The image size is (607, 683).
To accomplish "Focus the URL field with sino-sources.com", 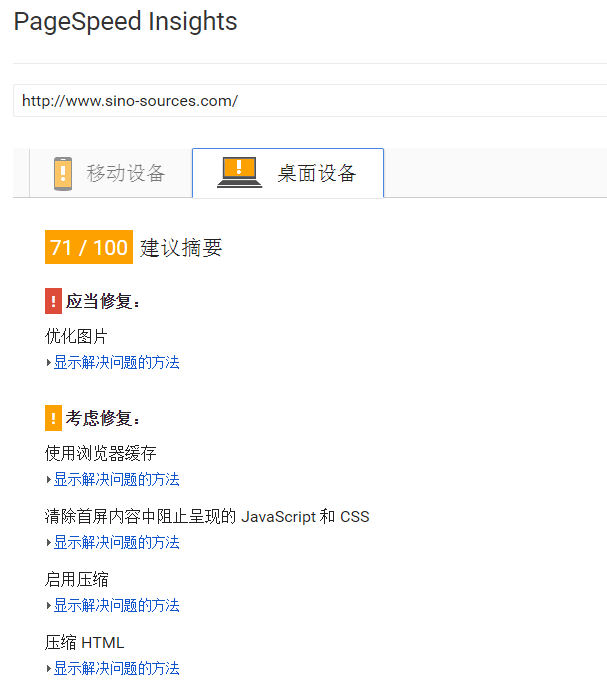I will click(x=310, y=101).
